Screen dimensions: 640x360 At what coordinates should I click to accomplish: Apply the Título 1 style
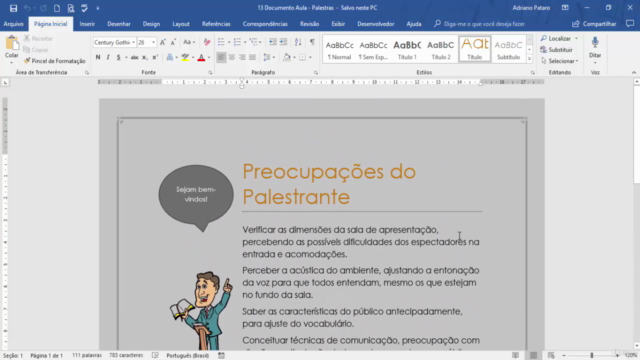click(407, 49)
